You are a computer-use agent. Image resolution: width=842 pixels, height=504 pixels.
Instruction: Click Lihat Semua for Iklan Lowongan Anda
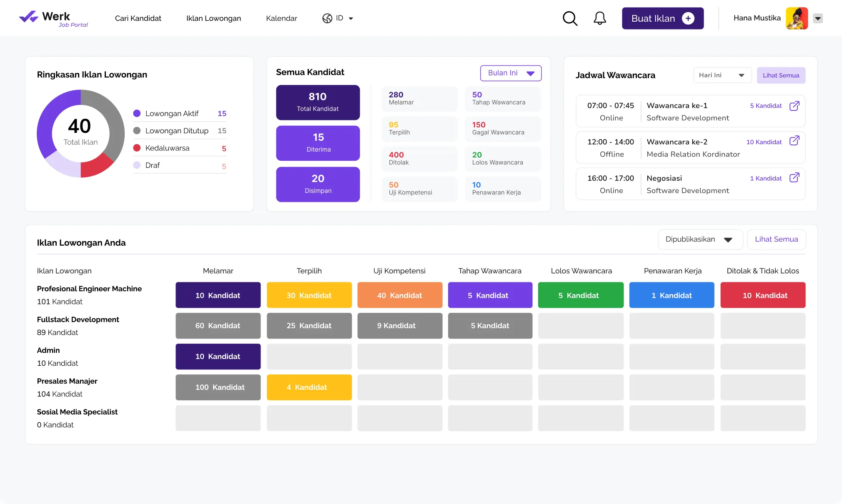776,240
